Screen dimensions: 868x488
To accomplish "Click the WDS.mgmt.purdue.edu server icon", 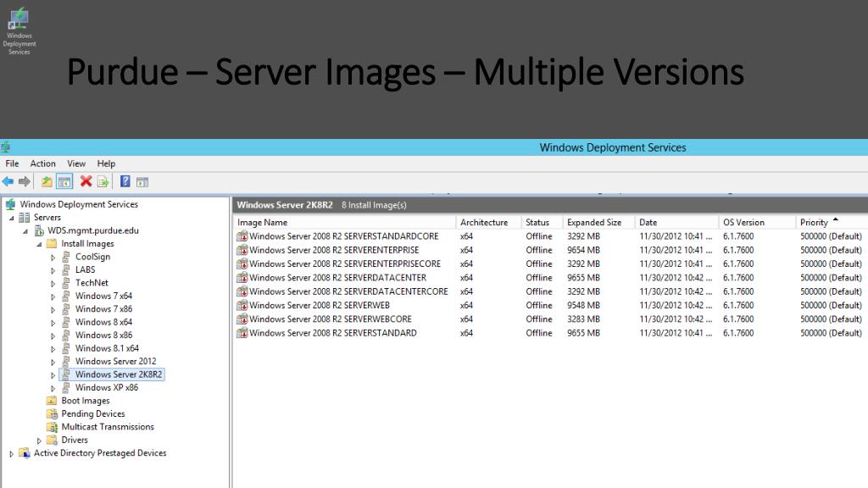I will click(39, 230).
